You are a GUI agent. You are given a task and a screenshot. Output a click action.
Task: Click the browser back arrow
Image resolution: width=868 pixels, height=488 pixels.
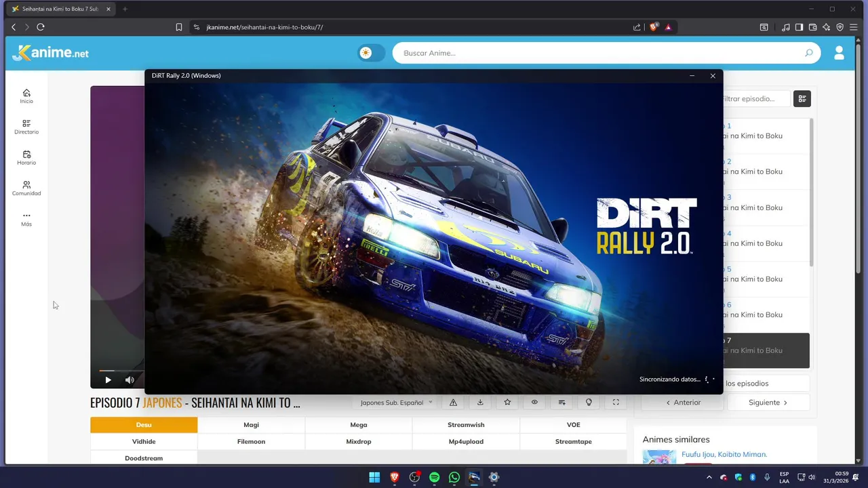tap(13, 27)
